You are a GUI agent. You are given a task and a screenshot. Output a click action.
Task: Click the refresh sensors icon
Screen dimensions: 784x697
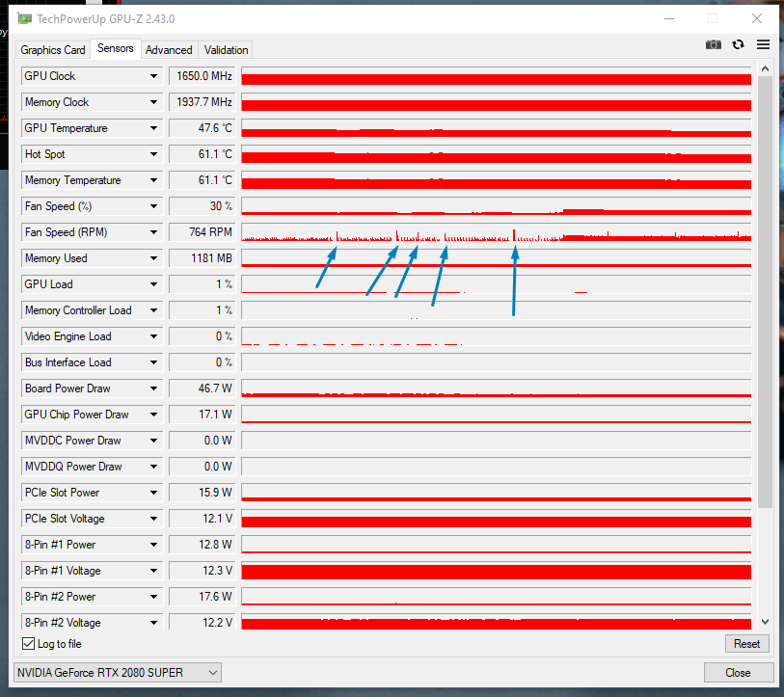[x=739, y=45]
